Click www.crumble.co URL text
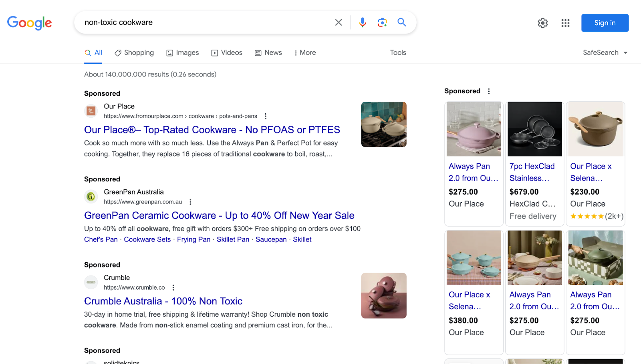This screenshot has width=641, height=364. 134,288
